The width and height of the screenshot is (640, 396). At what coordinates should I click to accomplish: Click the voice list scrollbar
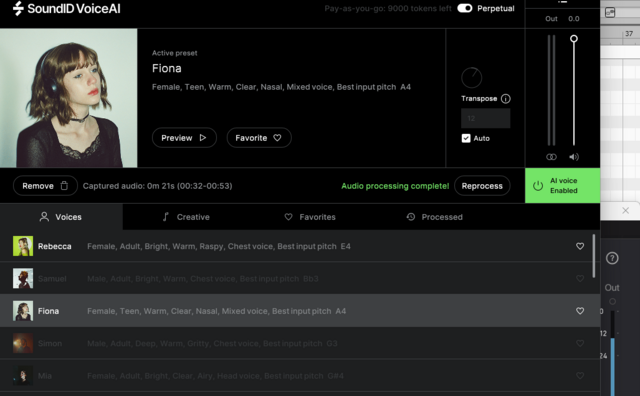(594, 256)
